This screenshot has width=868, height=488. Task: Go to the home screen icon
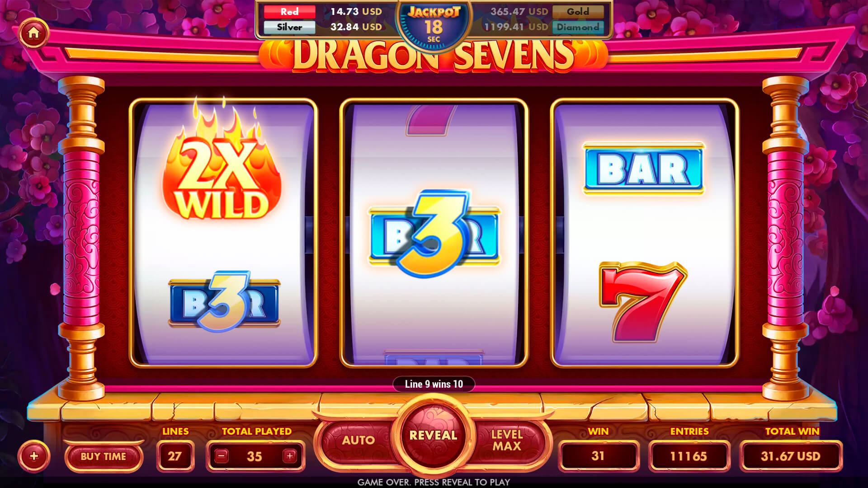point(33,33)
